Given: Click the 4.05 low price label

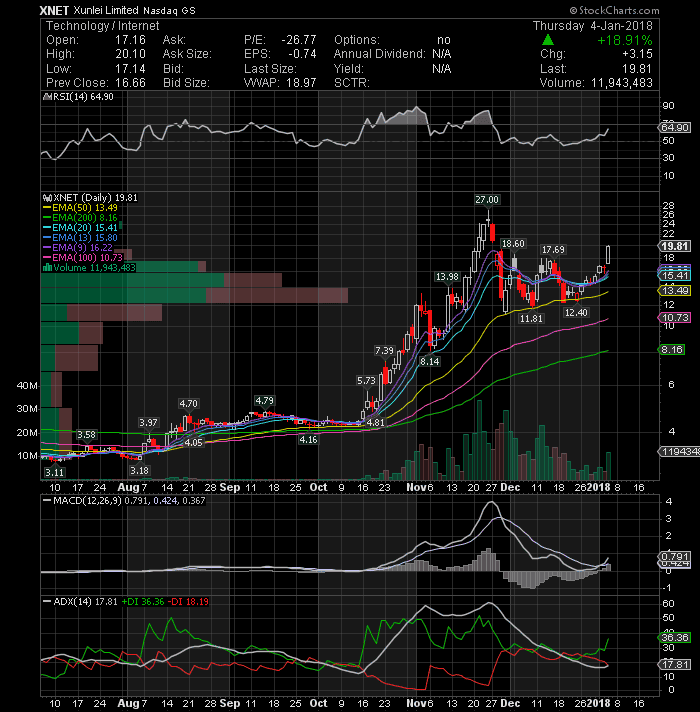Looking at the screenshot, I should 194,442.
